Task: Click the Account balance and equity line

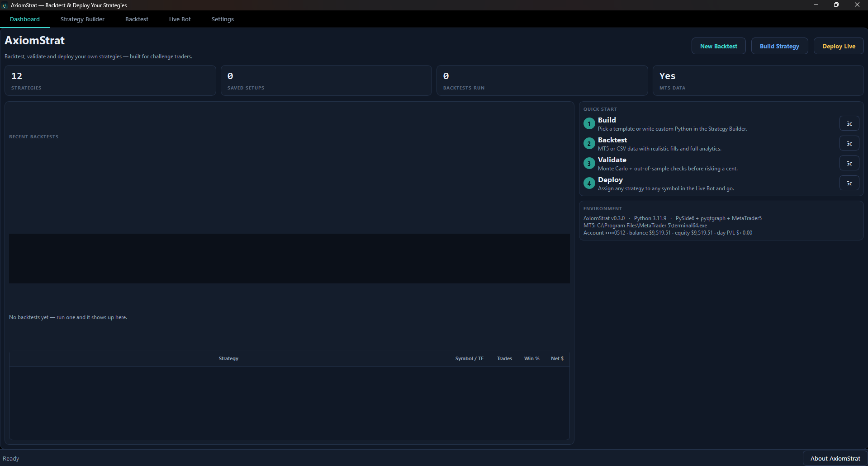Action: (x=668, y=233)
